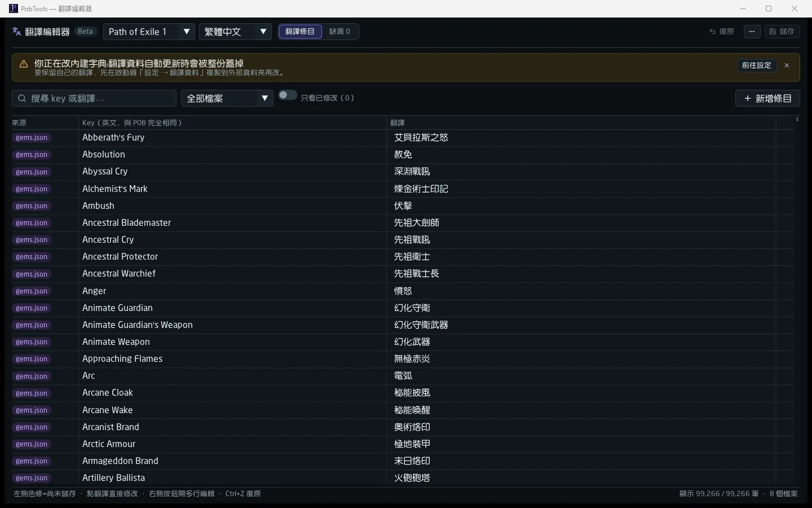Click the 儲存 save button
This screenshot has height=508, width=812.
coord(782,32)
